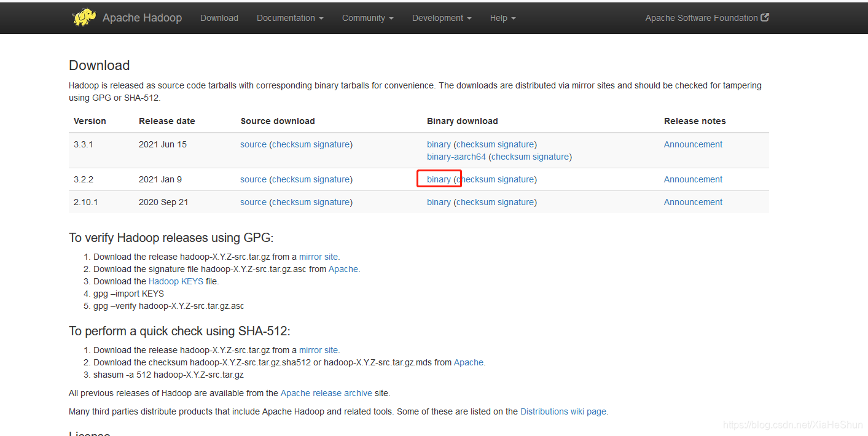Open the Download nav item

coord(219,18)
